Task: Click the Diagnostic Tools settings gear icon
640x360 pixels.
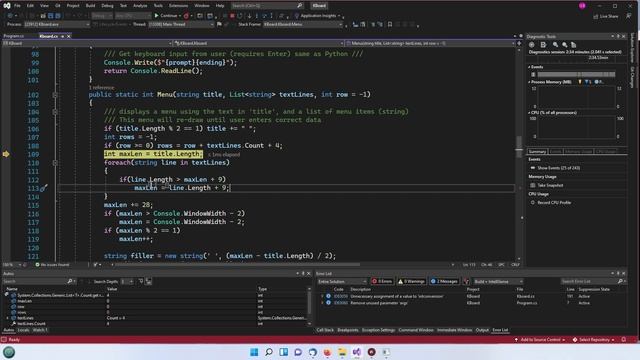Action: coord(531,45)
